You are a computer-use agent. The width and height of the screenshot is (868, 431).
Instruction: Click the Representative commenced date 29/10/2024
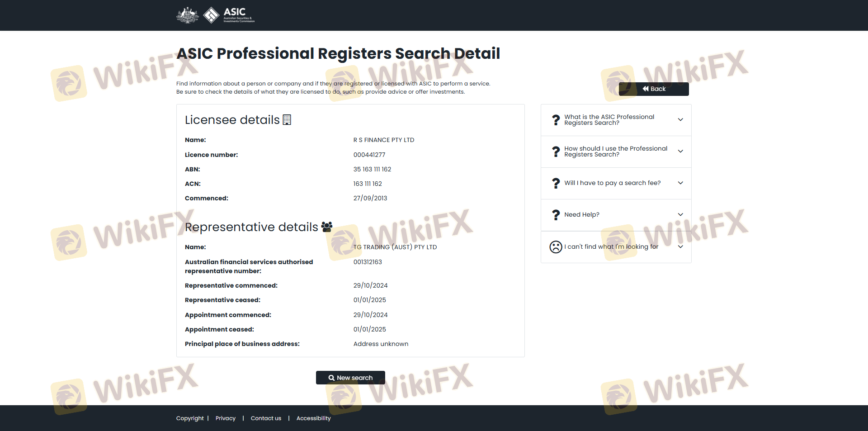click(371, 285)
